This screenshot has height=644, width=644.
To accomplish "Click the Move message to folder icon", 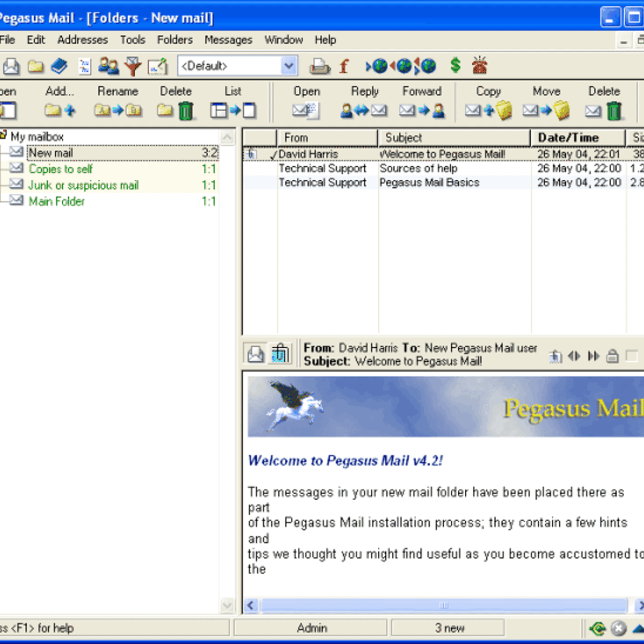I will pos(546,111).
